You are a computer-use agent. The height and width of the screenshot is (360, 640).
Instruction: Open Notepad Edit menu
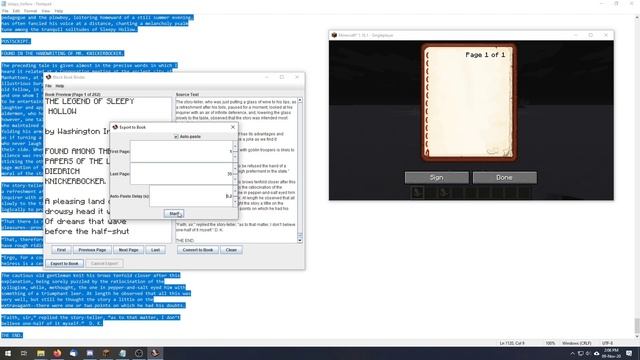point(16,11)
